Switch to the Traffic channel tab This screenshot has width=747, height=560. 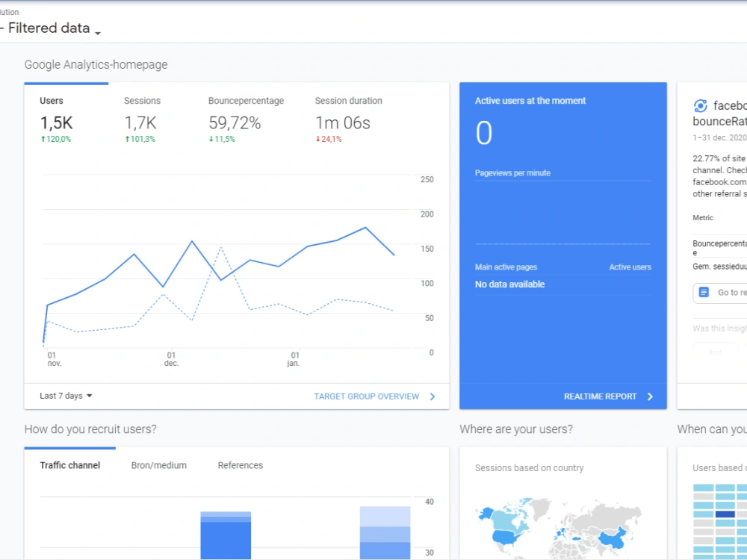pyautogui.click(x=69, y=465)
